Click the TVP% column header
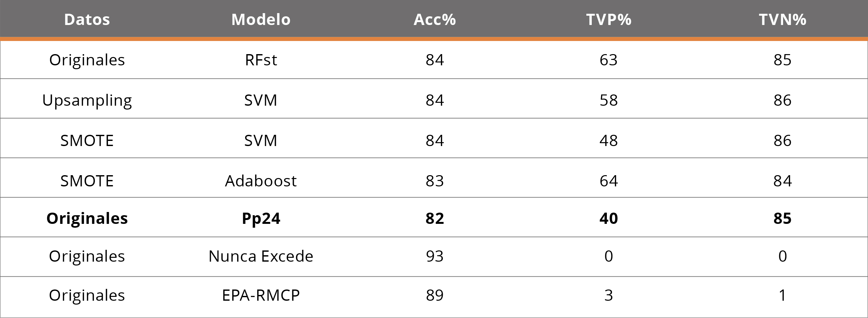Screen dimensions: 868x318 click(x=608, y=20)
